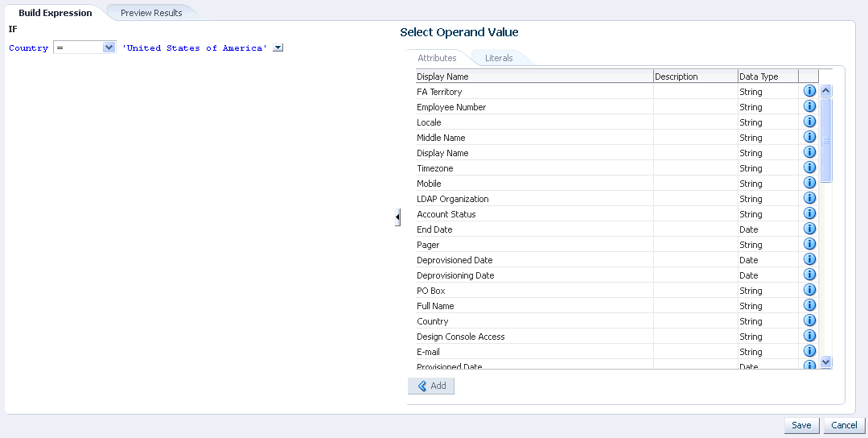The image size is (868, 438).
Task: Click the scroll down arrow of attributes list
Action: [825, 362]
